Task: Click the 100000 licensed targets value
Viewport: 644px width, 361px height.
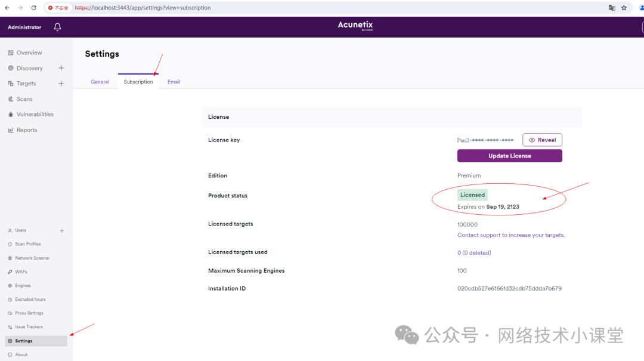Action: (467, 224)
